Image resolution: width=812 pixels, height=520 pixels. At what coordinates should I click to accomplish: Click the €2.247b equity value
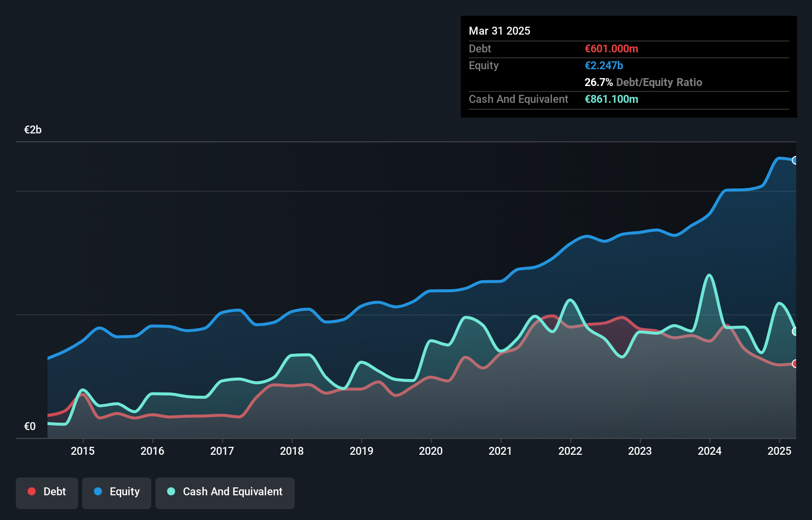pyautogui.click(x=604, y=65)
